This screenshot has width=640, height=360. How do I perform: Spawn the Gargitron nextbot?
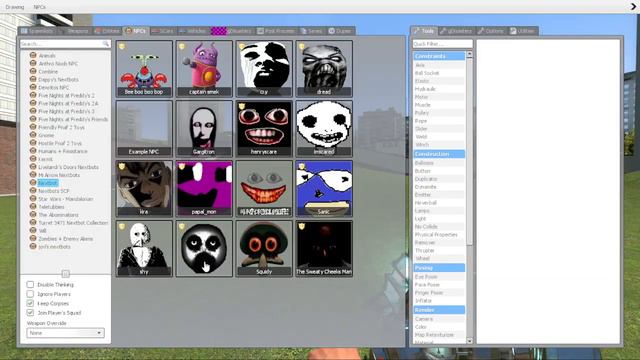204,129
